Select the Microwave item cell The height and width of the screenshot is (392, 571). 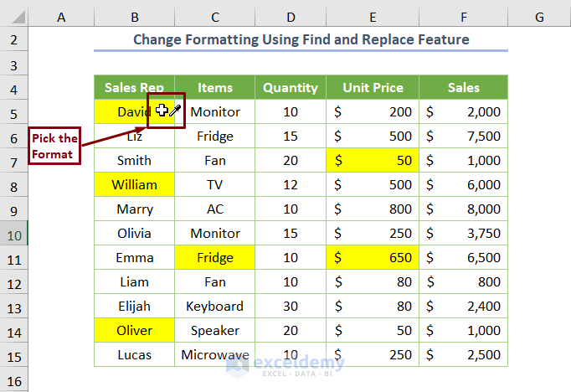coord(215,355)
